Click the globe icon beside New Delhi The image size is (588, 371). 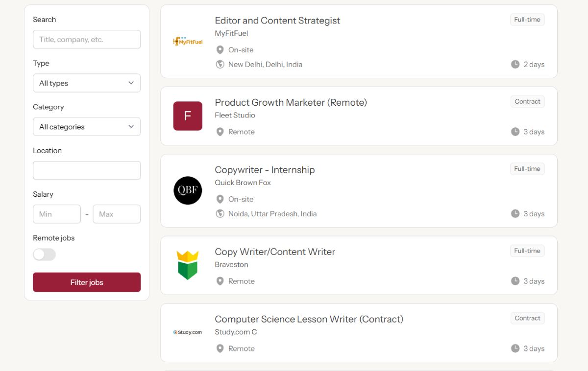click(x=220, y=64)
